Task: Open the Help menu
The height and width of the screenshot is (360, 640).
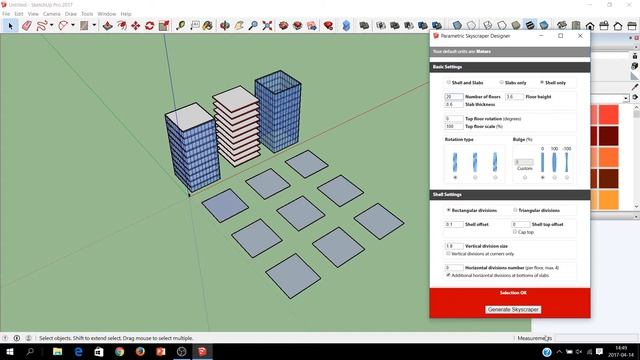Action: [x=126, y=14]
